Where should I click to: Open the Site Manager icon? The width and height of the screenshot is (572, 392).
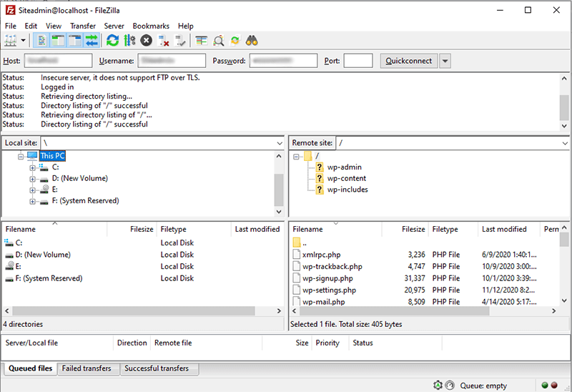(10, 41)
